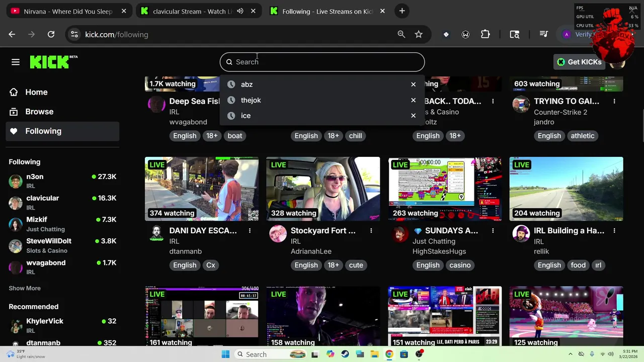Open wvagabond channel in Following list

pos(62,267)
